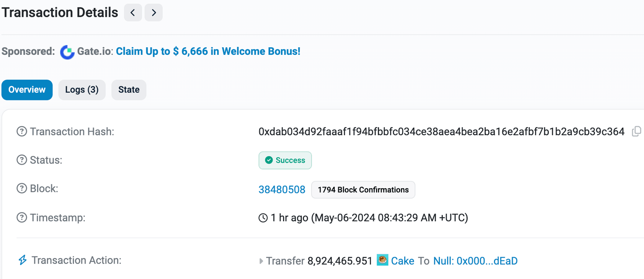Go to previous transaction arrow
Image resolution: width=644 pixels, height=279 pixels.
pyautogui.click(x=133, y=13)
